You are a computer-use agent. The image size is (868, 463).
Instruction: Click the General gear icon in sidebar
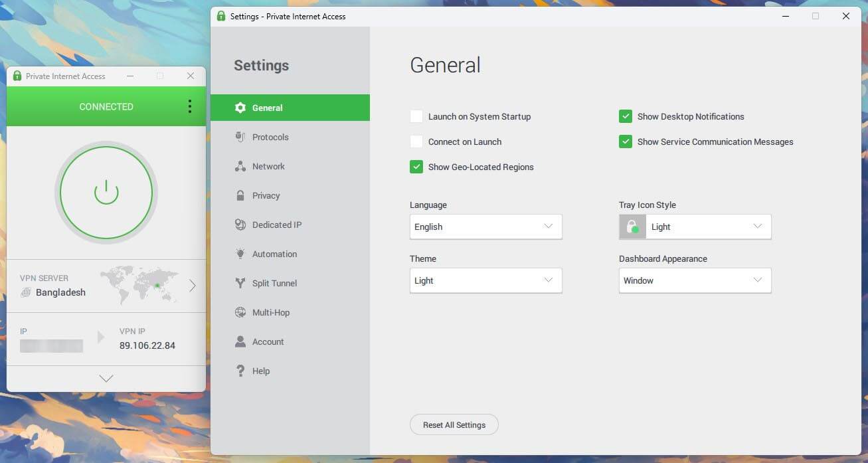tap(240, 108)
